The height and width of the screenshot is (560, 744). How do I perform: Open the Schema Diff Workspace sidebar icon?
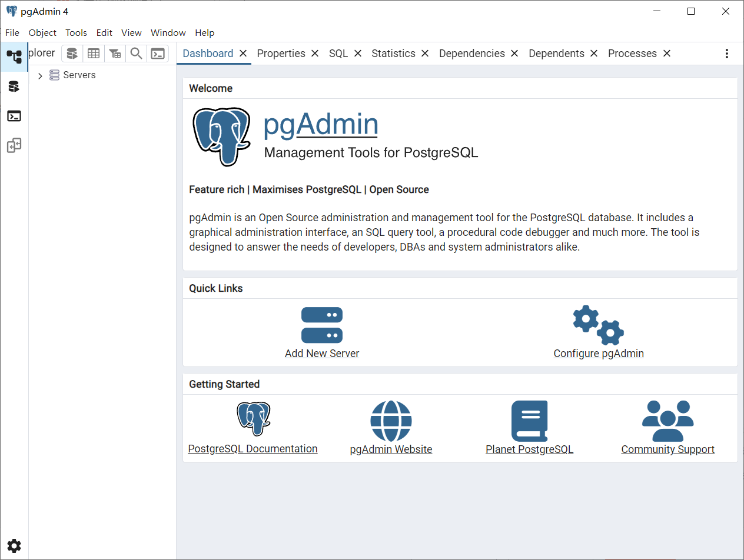(14, 145)
